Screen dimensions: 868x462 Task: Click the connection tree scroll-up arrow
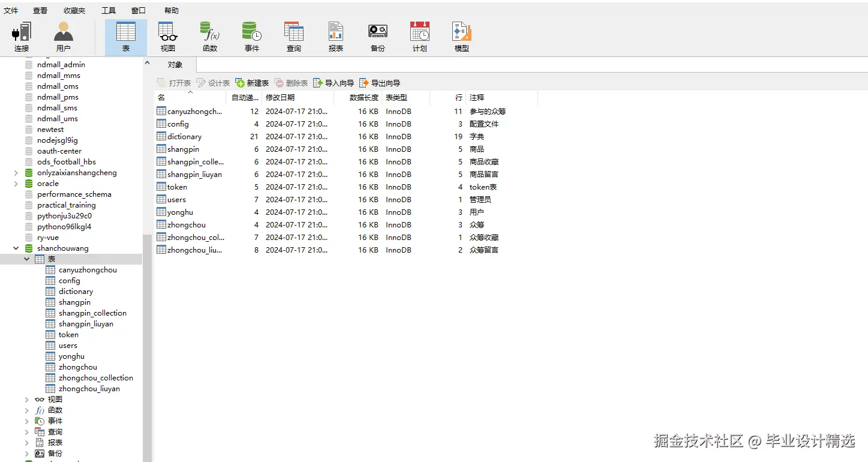[x=147, y=62]
